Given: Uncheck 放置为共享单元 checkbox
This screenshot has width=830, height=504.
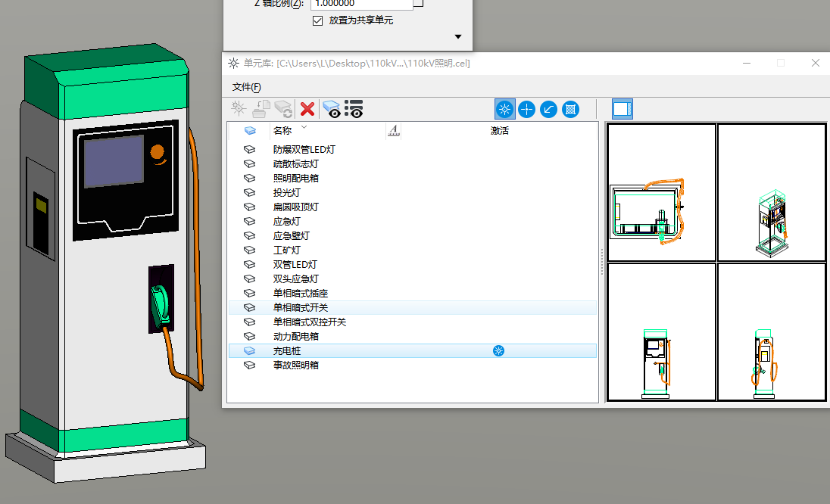Looking at the screenshot, I should (x=317, y=20).
